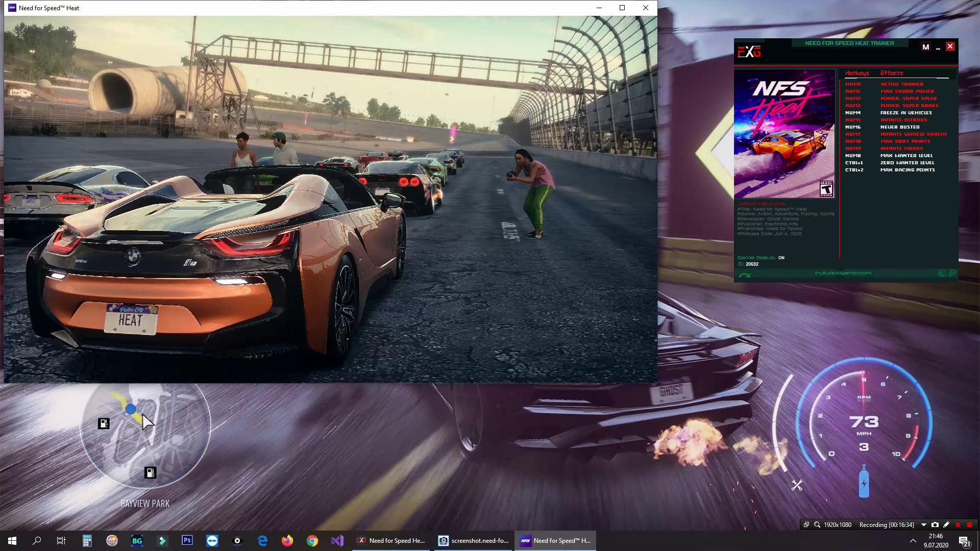Viewport: 980px width, 551px height.
Task: Pause the recording
Action: (958, 524)
